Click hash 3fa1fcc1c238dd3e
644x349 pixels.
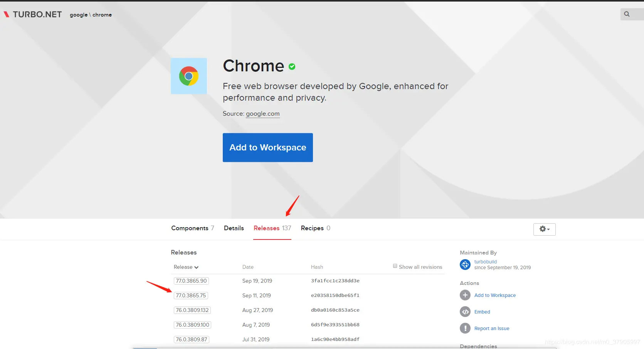[335, 281]
